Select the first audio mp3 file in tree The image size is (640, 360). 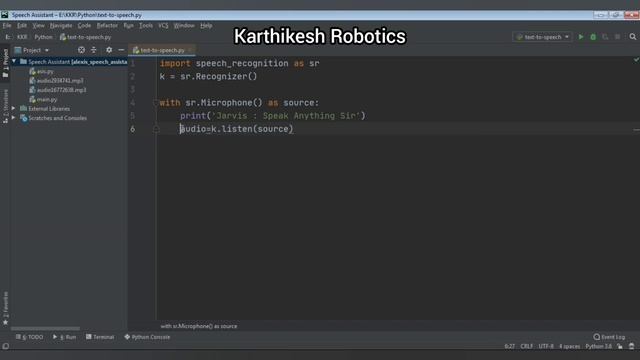[x=56, y=80]
